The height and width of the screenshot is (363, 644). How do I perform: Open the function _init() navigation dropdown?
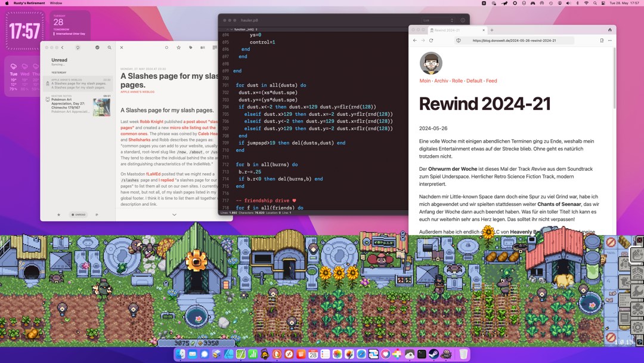[x=245, y=30]
